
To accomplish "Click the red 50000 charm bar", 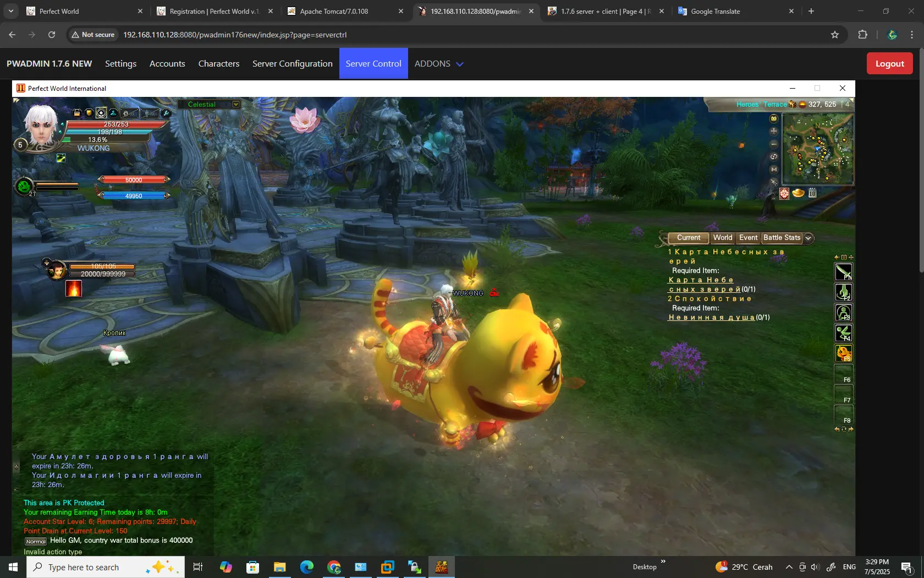I will (x=134, y=179).
